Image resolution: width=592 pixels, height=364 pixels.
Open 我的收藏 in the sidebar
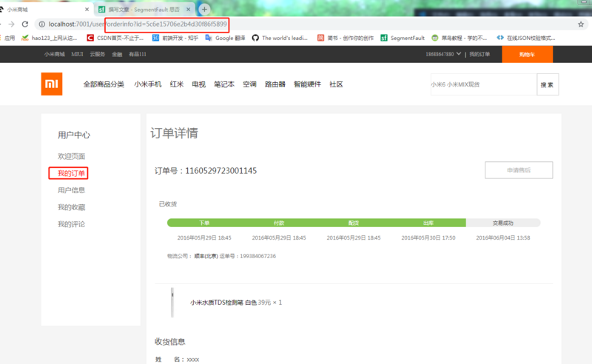click(71, 207)
